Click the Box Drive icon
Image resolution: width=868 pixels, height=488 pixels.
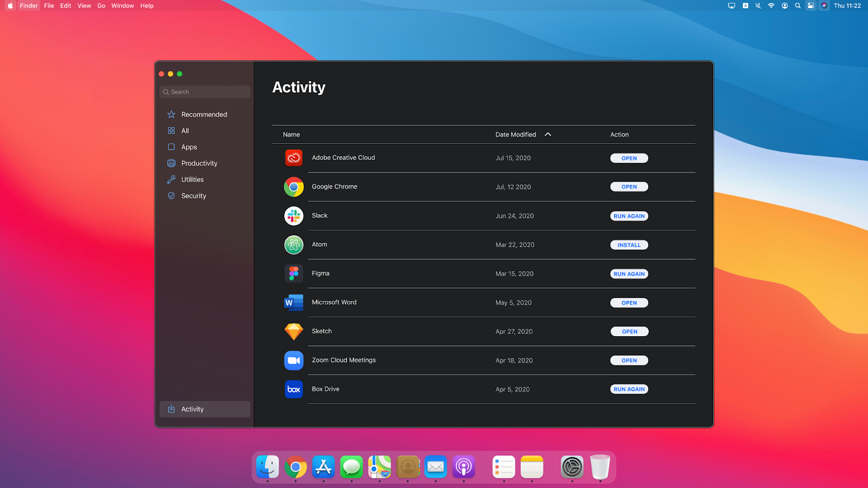pos(293,389)
